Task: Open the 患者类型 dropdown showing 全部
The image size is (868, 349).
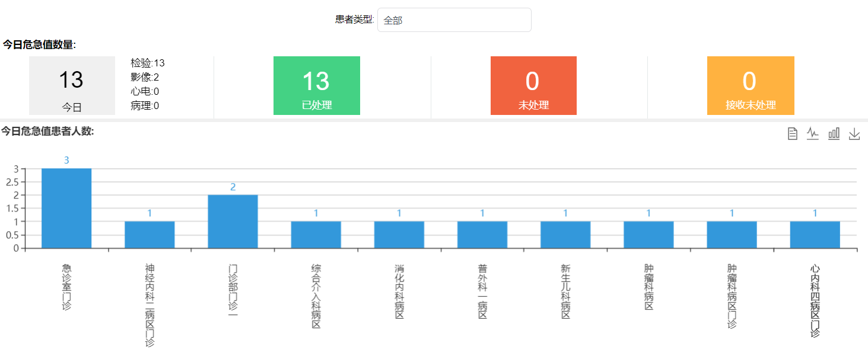Action: pos(454,20)
